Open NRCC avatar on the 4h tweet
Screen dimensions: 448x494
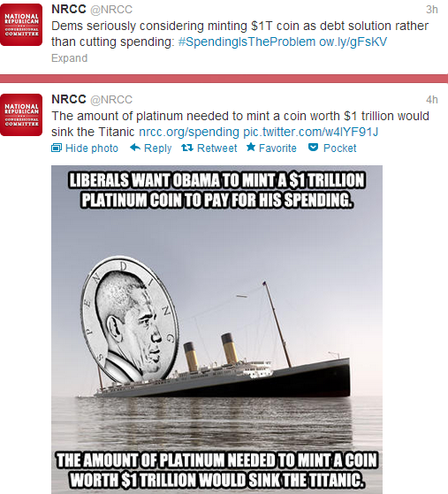pos(21,115)
